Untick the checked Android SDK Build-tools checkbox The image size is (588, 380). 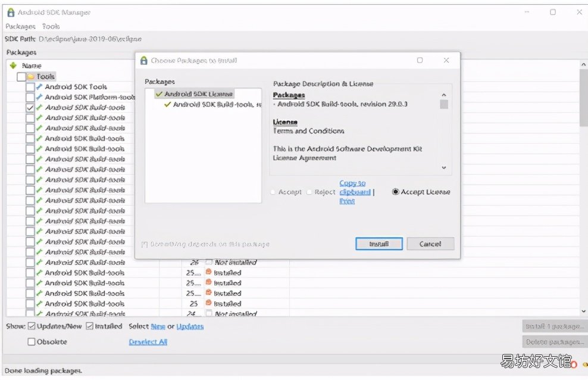[30, 108]
